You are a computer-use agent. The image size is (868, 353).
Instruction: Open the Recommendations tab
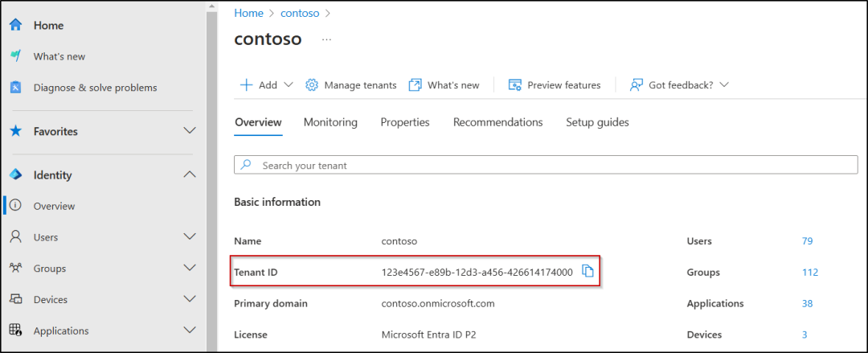coord(497,122)
